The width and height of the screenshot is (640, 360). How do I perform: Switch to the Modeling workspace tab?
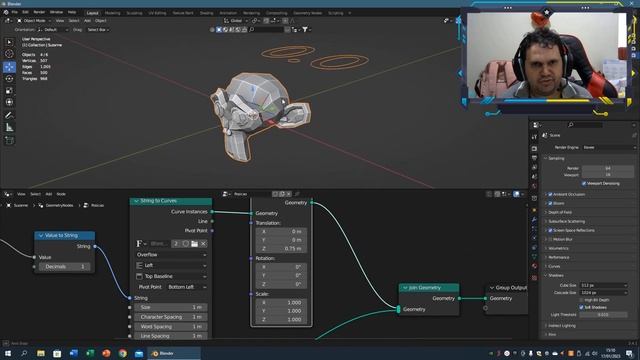pyautogui.click(x=112, y=13)
